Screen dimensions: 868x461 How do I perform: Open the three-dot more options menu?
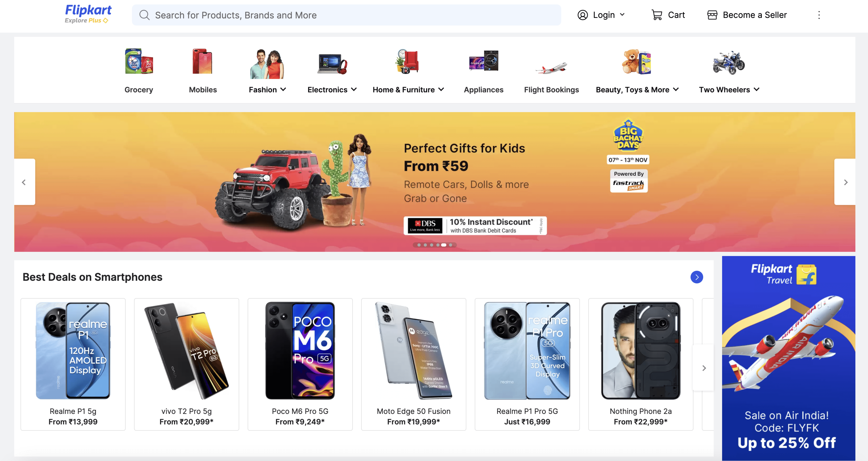[x=819, y=15]
